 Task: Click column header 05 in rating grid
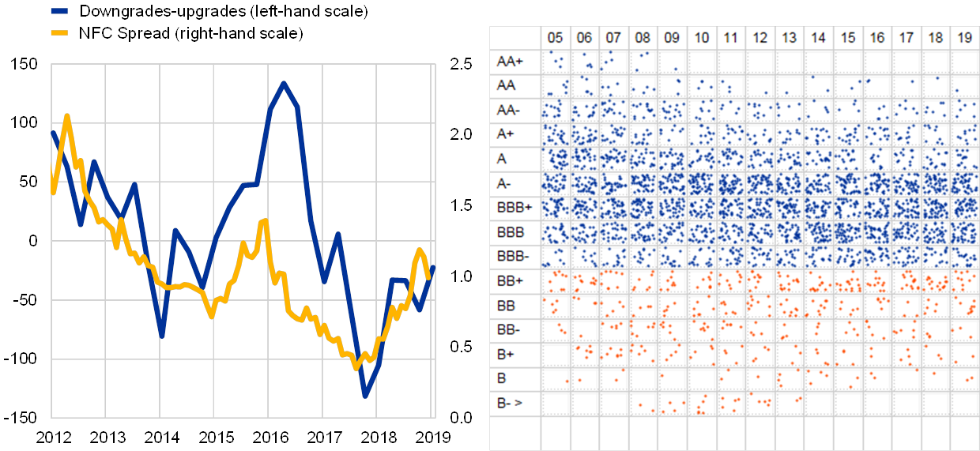[x=556, y=38]
